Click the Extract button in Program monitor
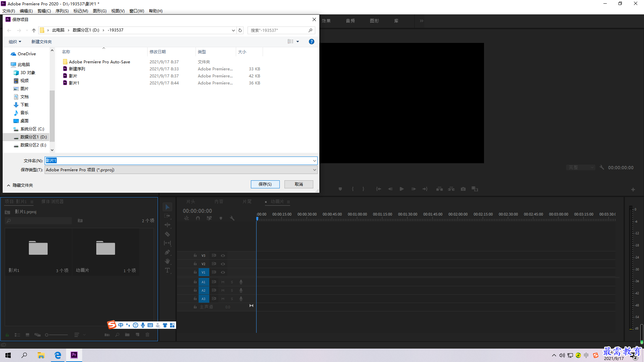644x362 pixels. point(451,189)
